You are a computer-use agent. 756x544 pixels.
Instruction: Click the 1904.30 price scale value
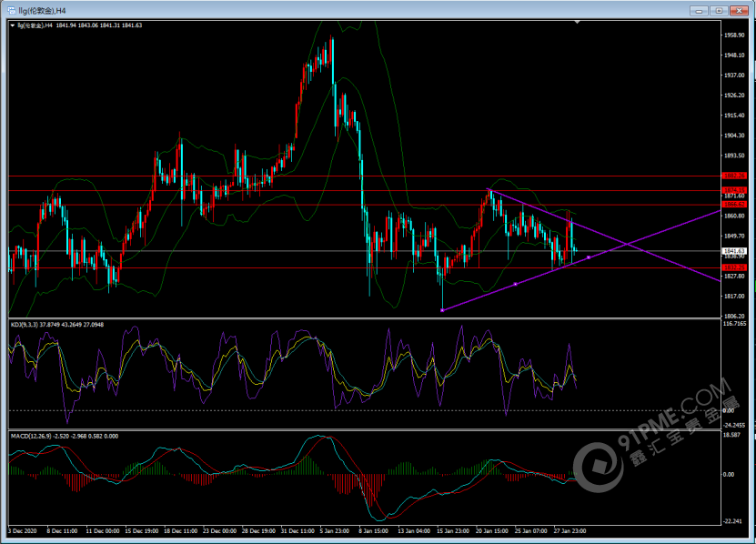(x=734, y=136)
